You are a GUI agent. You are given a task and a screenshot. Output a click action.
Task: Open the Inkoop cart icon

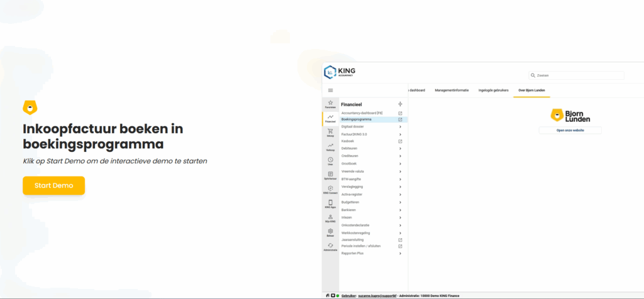tap(330, 133)
